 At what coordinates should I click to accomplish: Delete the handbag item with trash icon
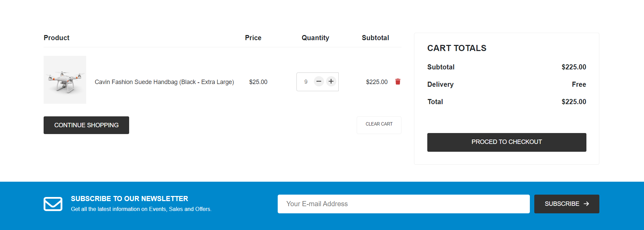(398, 82)
